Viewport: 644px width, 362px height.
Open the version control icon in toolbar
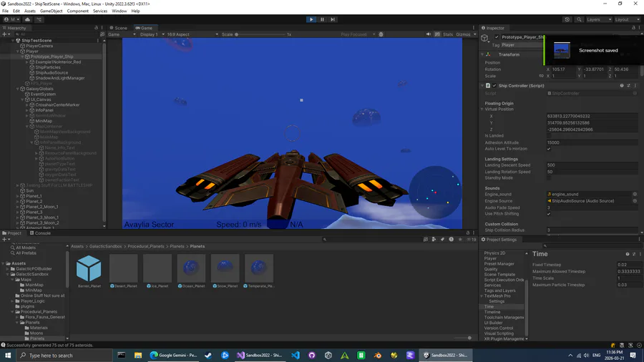[x=39, y=19]
